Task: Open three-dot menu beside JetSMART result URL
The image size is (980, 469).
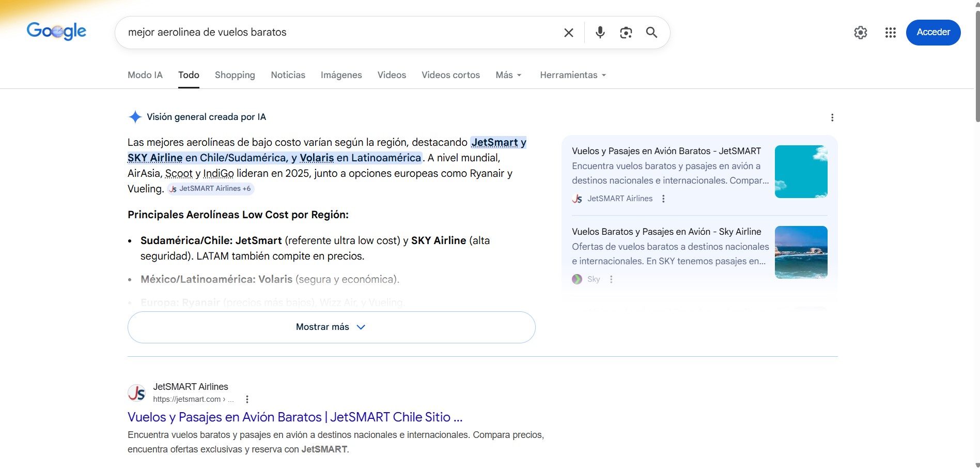Action: point(247,399)
